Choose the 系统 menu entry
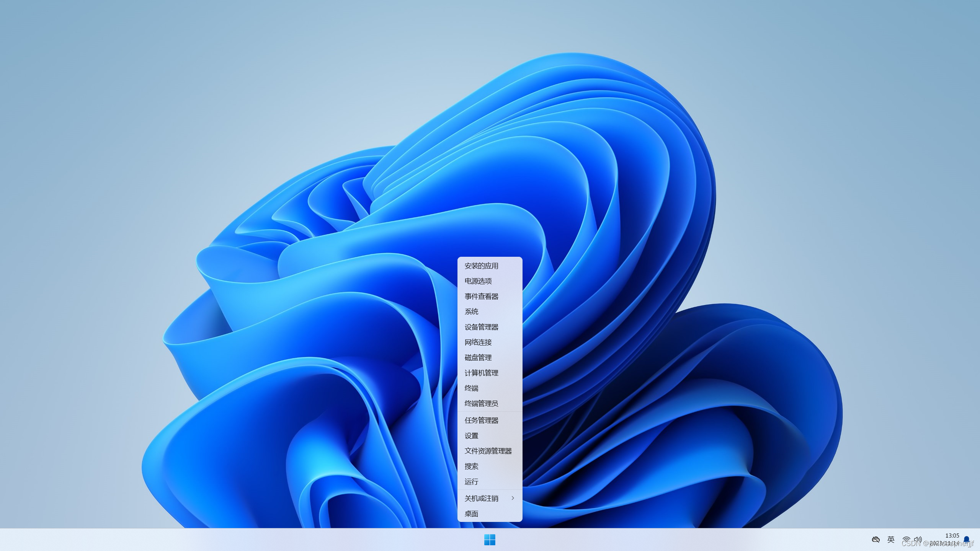Screen dimensions: 980x551 490,311
